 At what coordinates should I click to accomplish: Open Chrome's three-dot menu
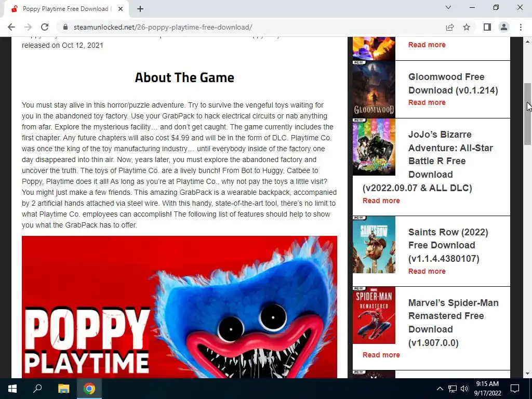(521, 27)
